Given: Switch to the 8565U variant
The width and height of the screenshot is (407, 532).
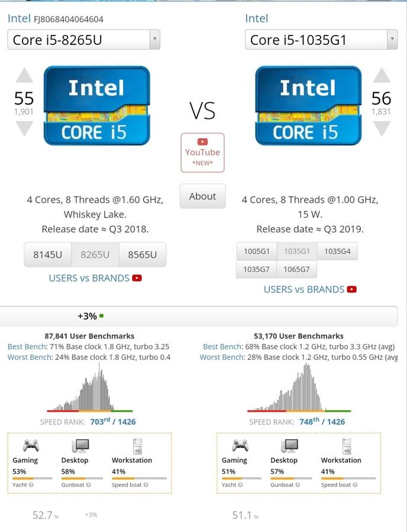Looking at the screenshot, I should click(x=142, y=255).
